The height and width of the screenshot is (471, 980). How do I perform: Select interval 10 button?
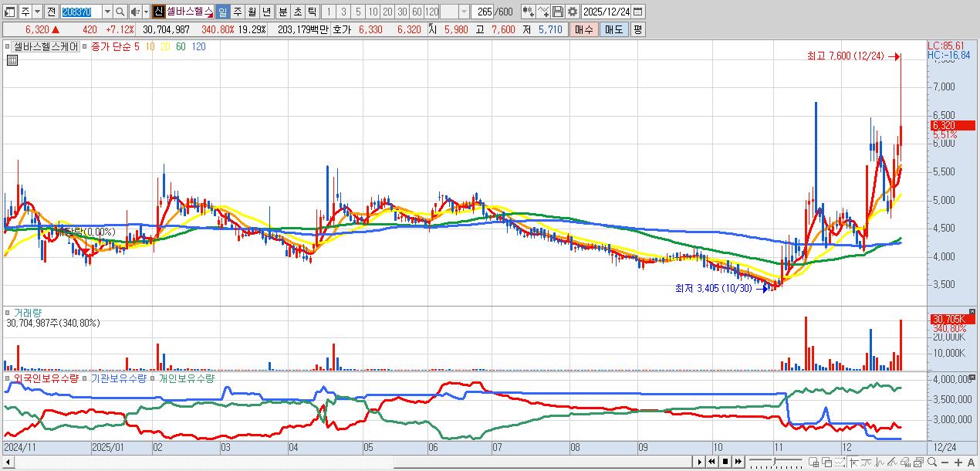tap(373, 12)
